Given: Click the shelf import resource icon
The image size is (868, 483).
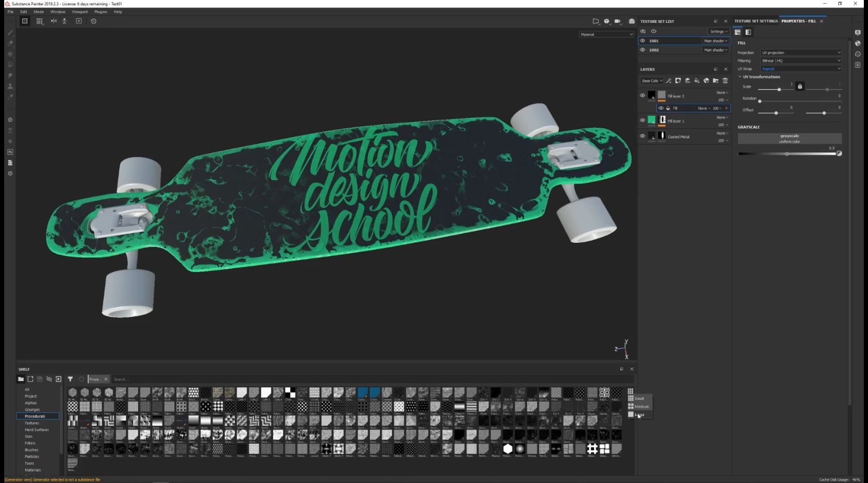Looking at the screenshot, I should [58, 379].
